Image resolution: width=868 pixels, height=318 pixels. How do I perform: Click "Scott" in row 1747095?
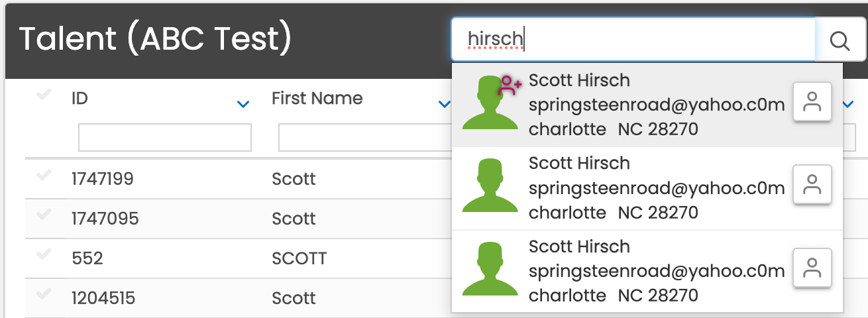click(x=294, y=218)
